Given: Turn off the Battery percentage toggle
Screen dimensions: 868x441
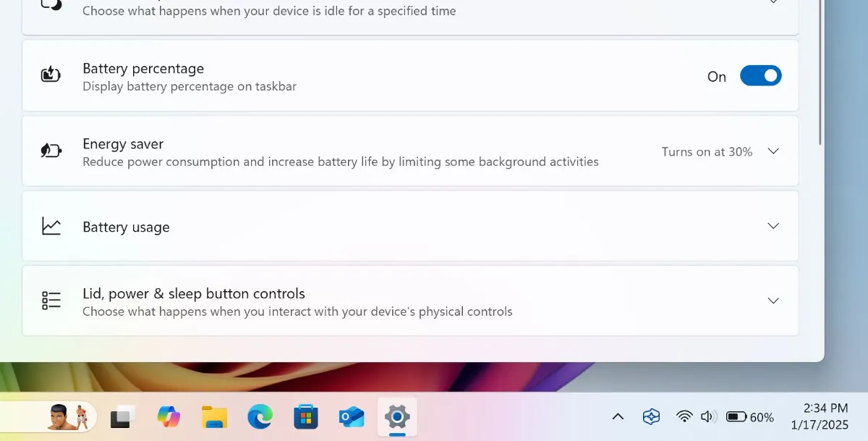Looking at the screenshot, I should point(760,76).
